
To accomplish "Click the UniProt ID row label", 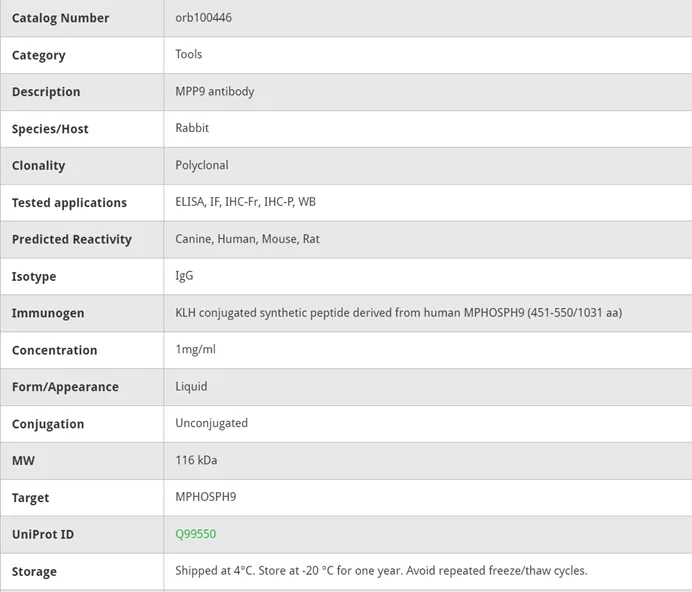I will tap(43, 534).
